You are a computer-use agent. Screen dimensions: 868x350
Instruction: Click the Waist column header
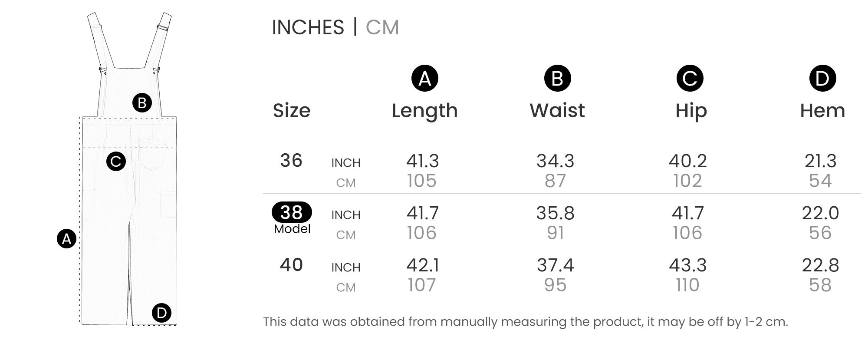[x=557, y=110]
